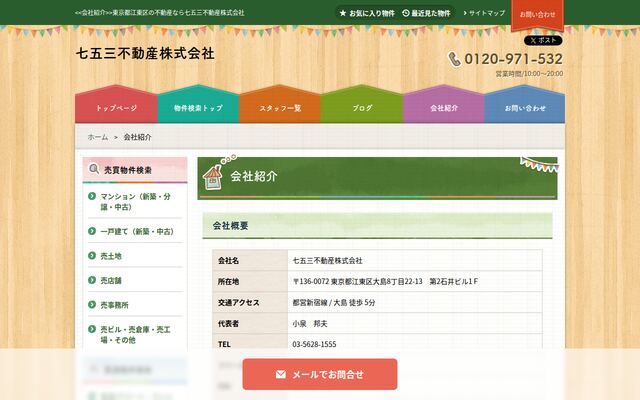Click the phone number 0120-971-532

coord(513,59)
